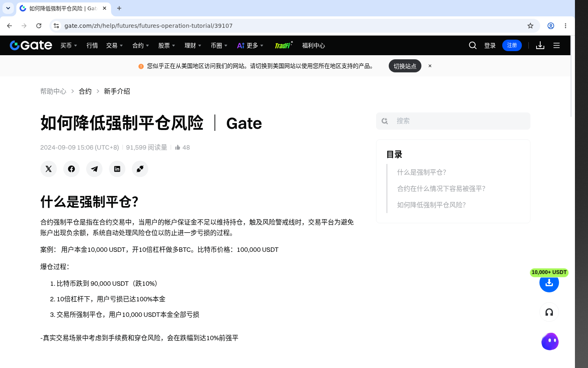Open customer support headset icon
This screenshot has height=368, width=588.
point(549,312)
